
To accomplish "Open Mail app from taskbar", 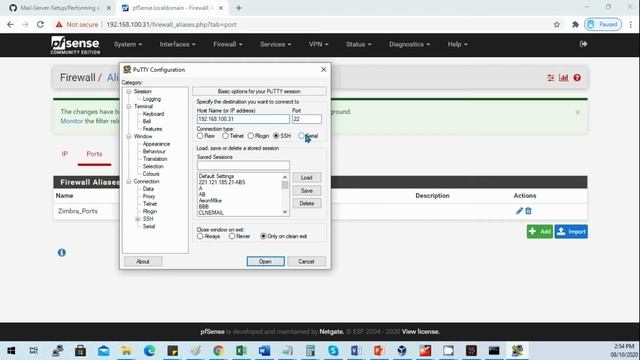I will [x=104, y=351].
